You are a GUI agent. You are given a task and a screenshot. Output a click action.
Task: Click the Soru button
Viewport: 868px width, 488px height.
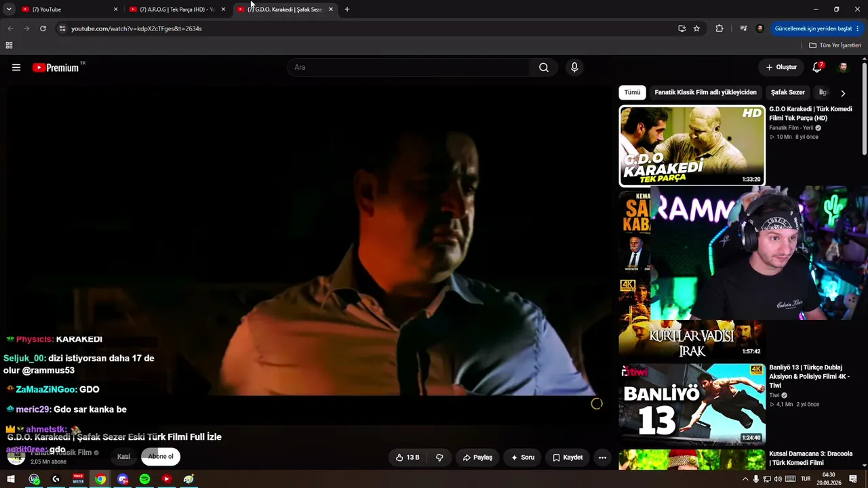click(523, 457)
